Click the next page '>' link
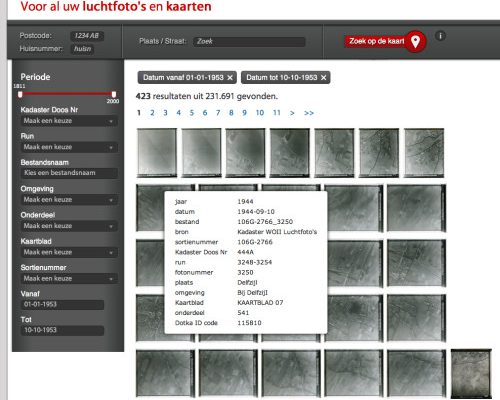The width and height of the screenshot is (500, 400). [x=292, y=113]
